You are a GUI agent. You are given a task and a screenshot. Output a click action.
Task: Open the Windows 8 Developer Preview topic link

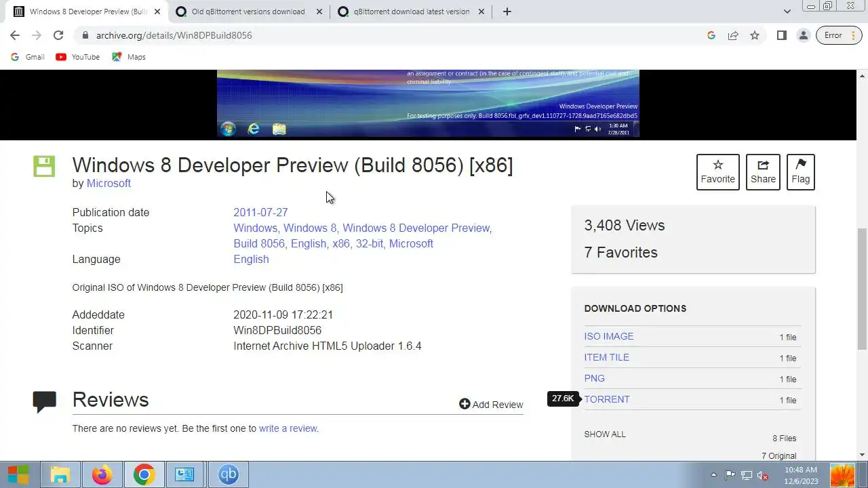tap(416, 228)
